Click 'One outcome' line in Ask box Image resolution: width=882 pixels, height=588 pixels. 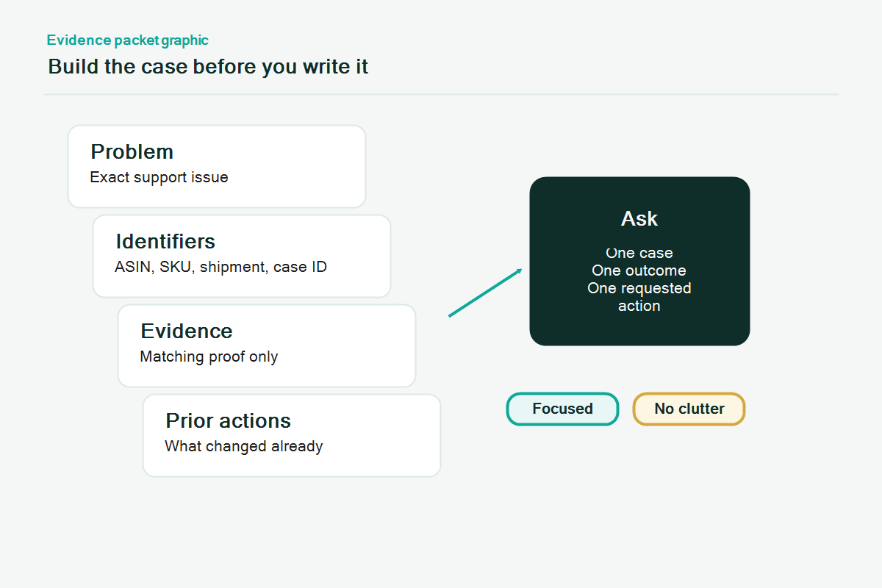639,270
